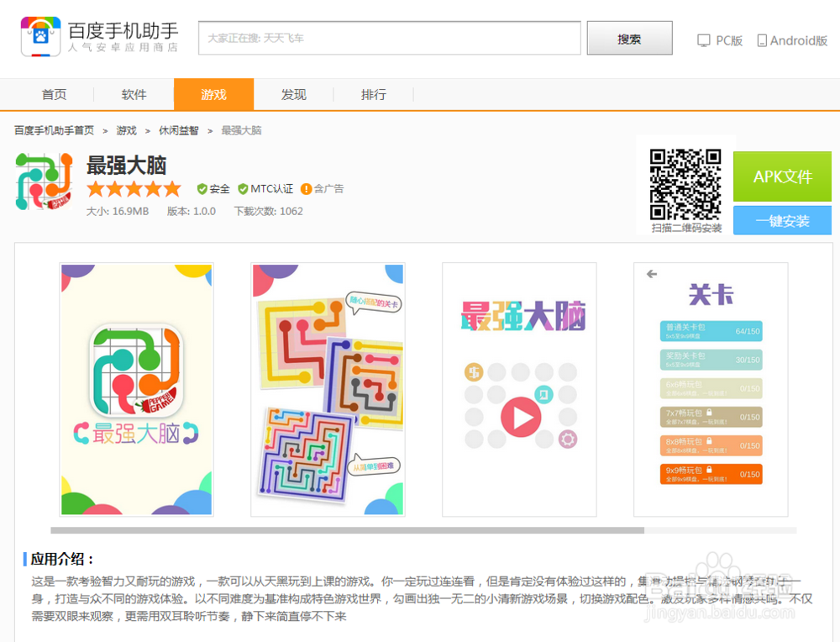Download the APK文件
This screenshot has width=840, height=642.
point(782,176)
